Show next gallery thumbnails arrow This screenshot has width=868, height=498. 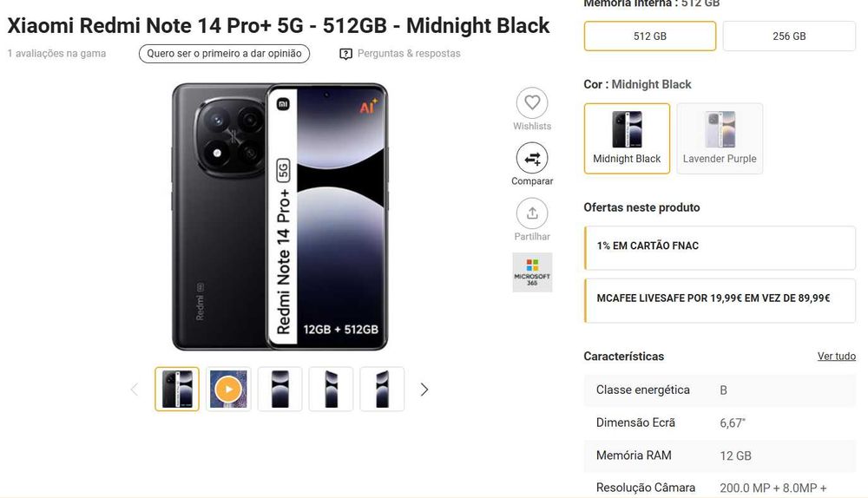tap(424, 390)
